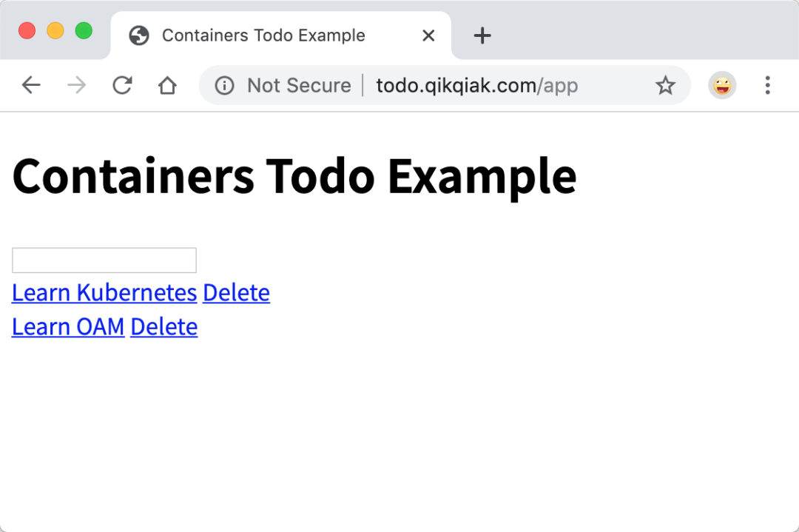Maximize the window with the green button
Image resolution: width=799 pixels, height=532 pixels.
[84, 30]
